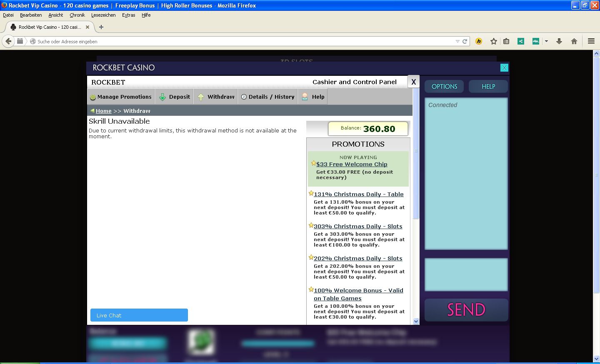The width and height of the screenshot is (600, 364).
Task: Select the Manage Promotions tab
Action: coord(121,97)
